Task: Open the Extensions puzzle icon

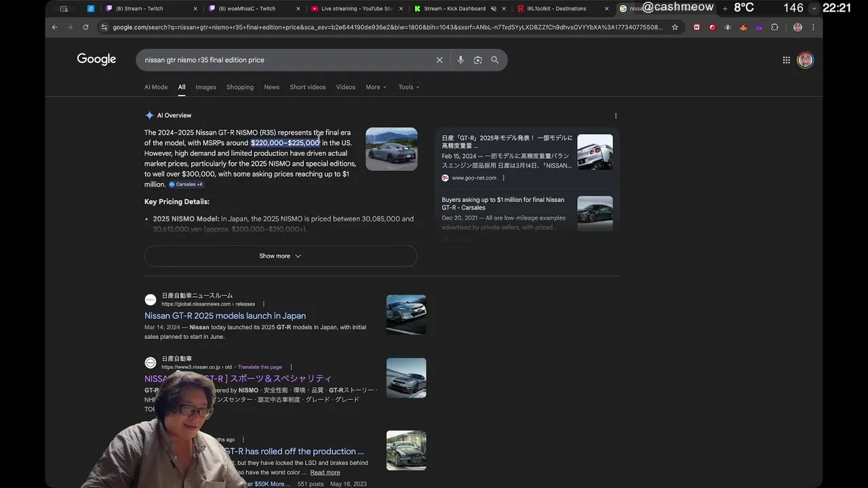Action: click(x=774, y=27)
